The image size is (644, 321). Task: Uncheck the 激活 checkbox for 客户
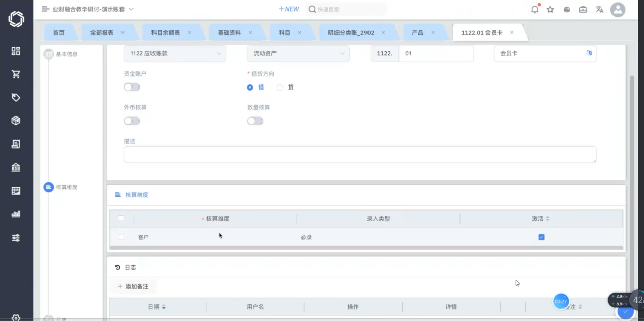pyautogui.click(x=541, y=237)
